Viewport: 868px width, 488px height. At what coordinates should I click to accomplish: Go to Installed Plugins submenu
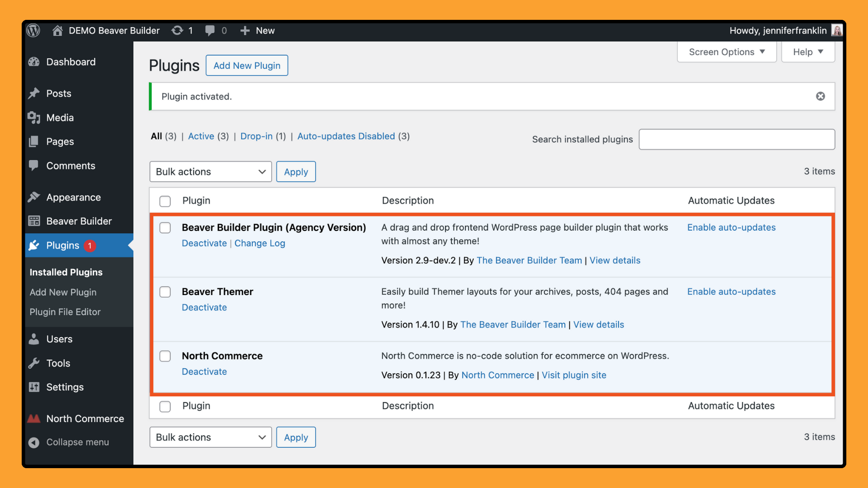66,272
